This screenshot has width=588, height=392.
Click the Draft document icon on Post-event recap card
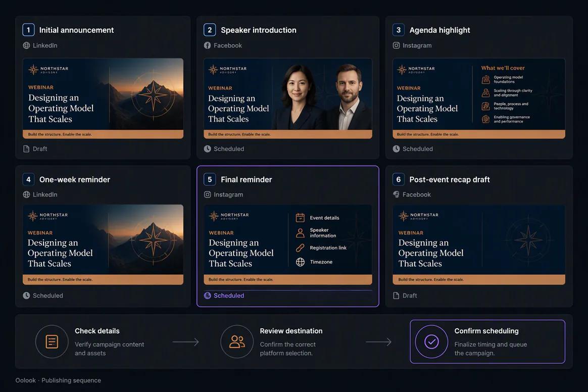(396, 296)
